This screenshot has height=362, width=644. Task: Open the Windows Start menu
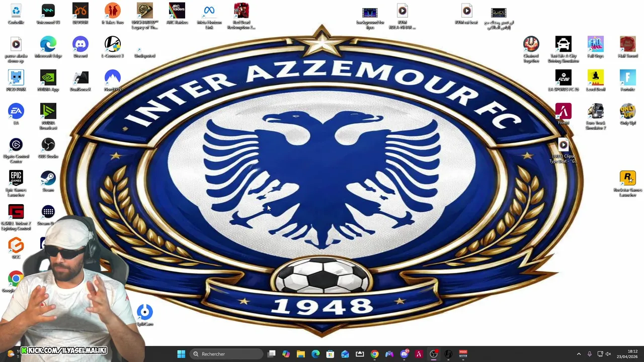coord(181,354)
